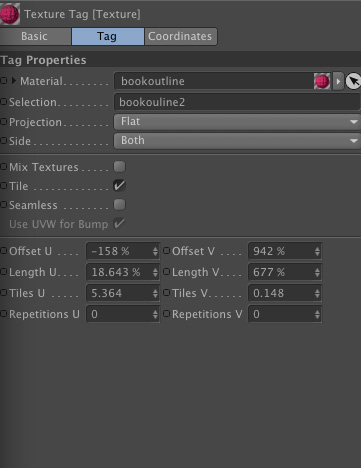Select the Tag tab
The width and height of the screenshot is (361, 468).
[108, 36]
